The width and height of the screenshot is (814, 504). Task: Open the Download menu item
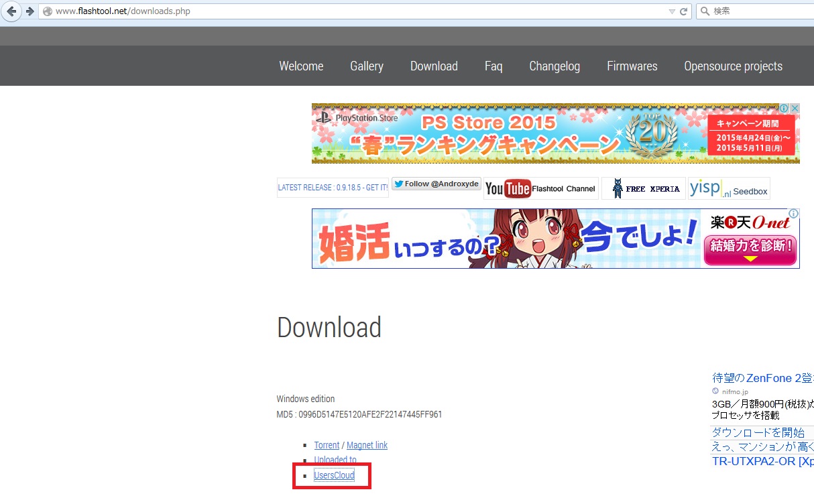tap(434, 66)
